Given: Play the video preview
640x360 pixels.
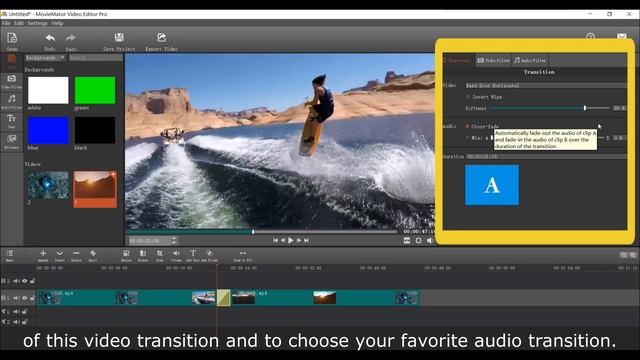Looking at the screenshot, I should click(291, 240).
